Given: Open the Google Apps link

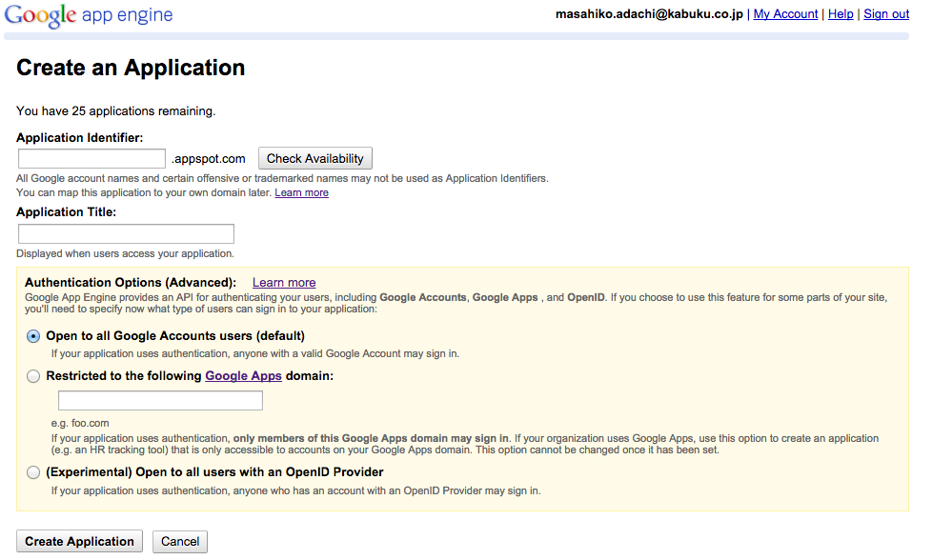Looking at the screenshot, I should (243, 375).
